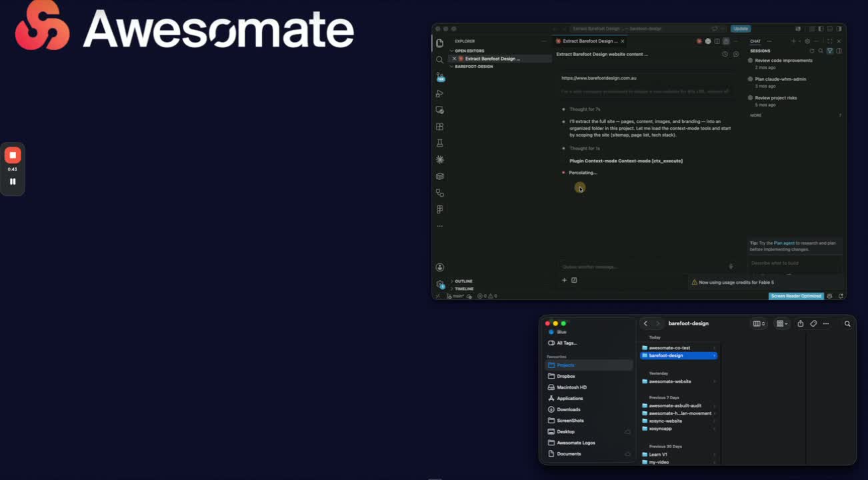Open the Claude starburst icon in activity bar
The width and height of the screenshot is (868, 480).
tap(439, 160)
